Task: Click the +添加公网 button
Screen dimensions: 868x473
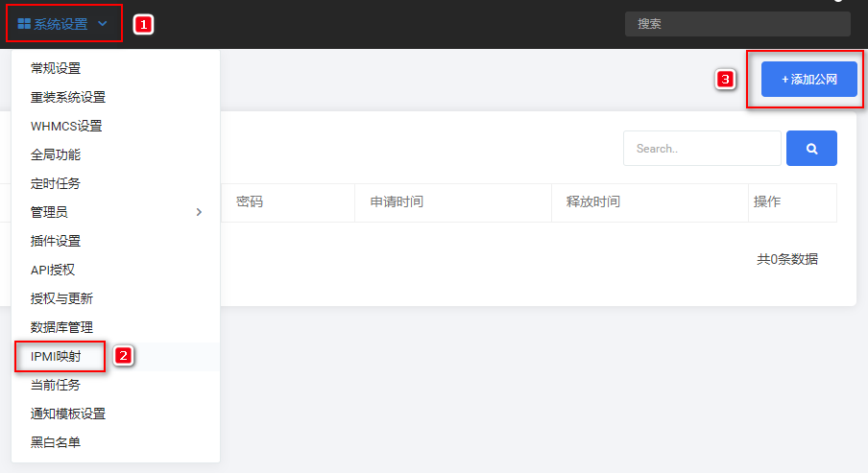Action: pyautogui.click(x=808, y=79)
